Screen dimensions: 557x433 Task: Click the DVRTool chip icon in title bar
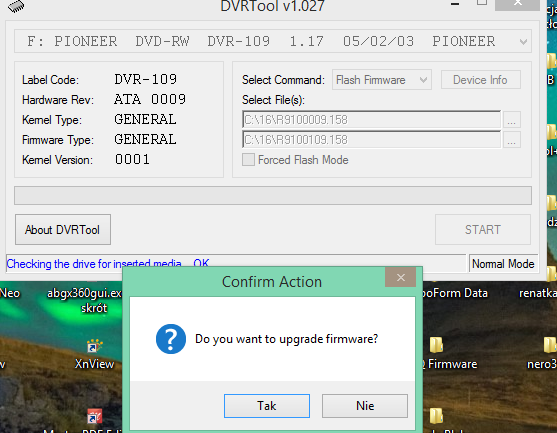pos(16,6)
